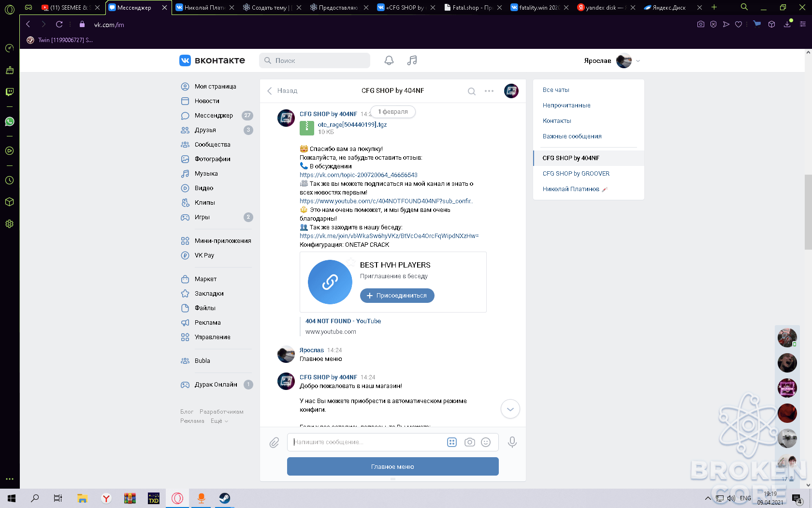Open chat actions three-dots menu
This screenshot has width=812, height=508.
click(489, 91)
